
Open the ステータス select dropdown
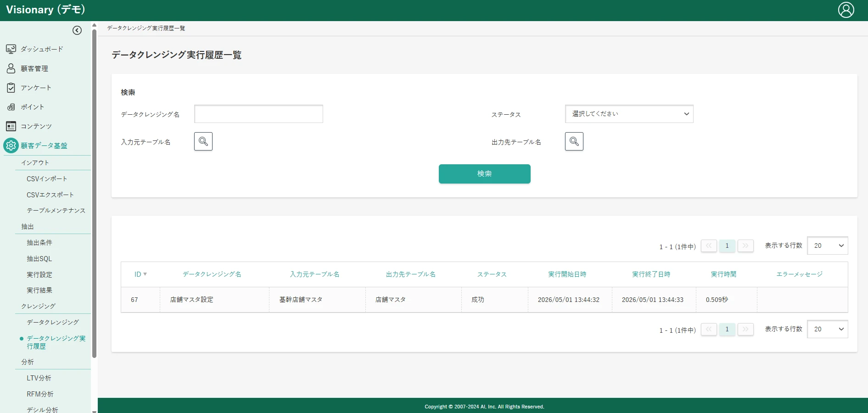click(x=629, y=114)
